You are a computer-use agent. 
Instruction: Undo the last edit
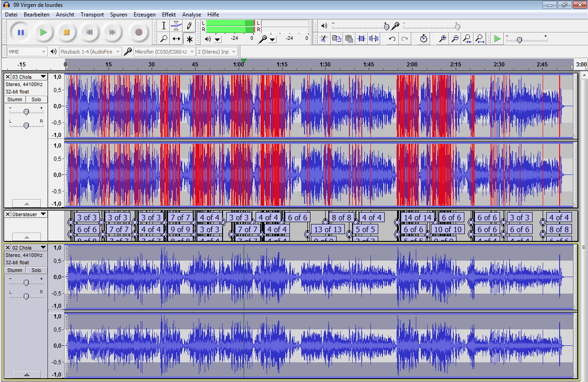[x=392, y=39]
